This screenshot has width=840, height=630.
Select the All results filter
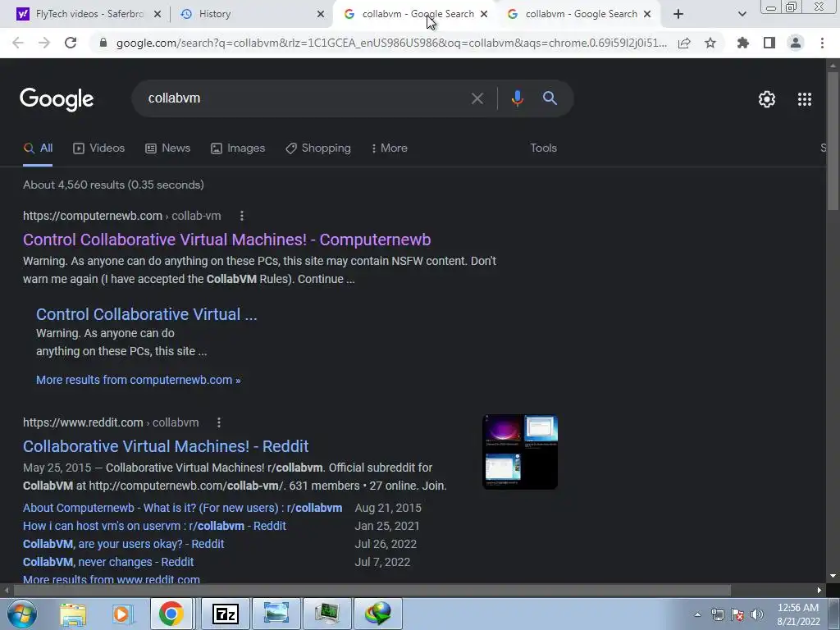(38, 148)
